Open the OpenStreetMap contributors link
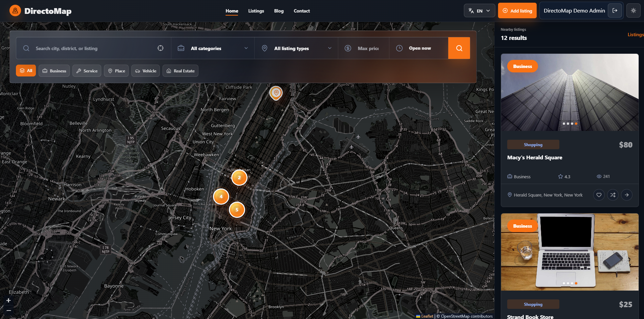 [467, 316]
